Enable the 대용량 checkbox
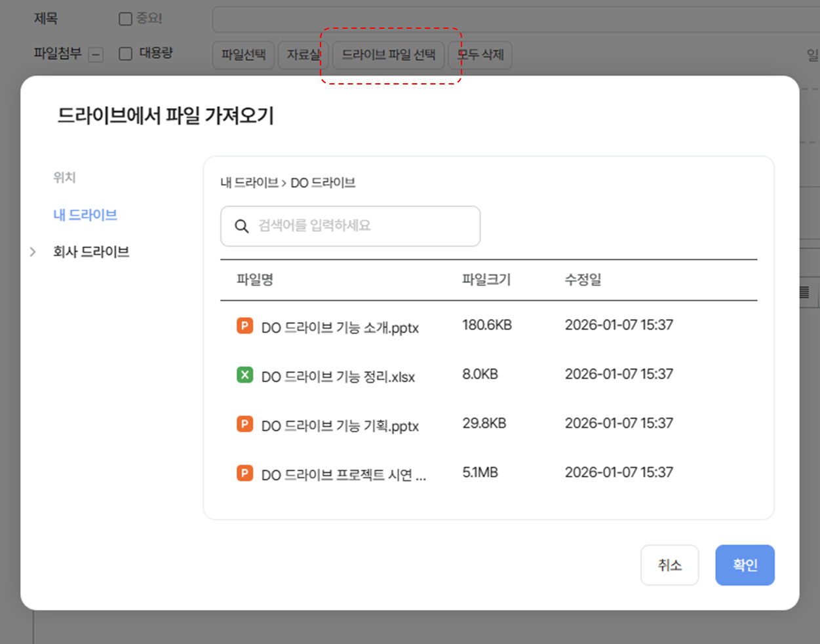820x644 pixels. tap(125, 54)
